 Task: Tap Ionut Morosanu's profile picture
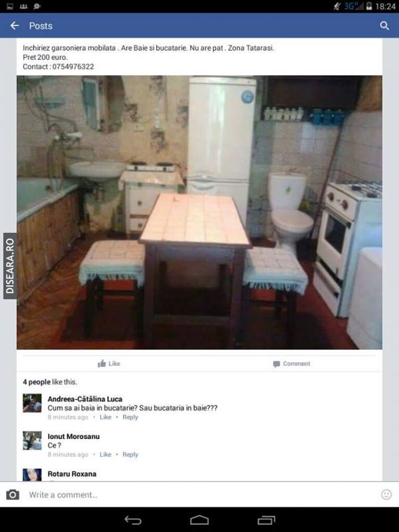32,440
